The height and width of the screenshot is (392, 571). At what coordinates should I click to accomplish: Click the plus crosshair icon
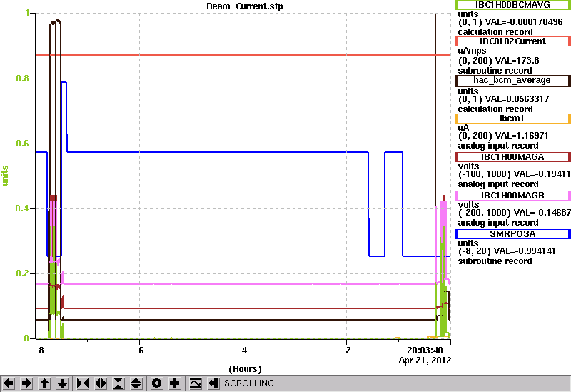pos(175,383)
